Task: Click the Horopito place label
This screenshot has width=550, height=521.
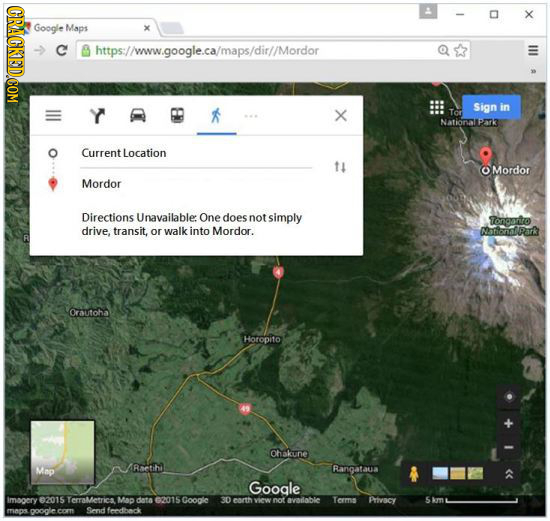Action: (262, 339)
